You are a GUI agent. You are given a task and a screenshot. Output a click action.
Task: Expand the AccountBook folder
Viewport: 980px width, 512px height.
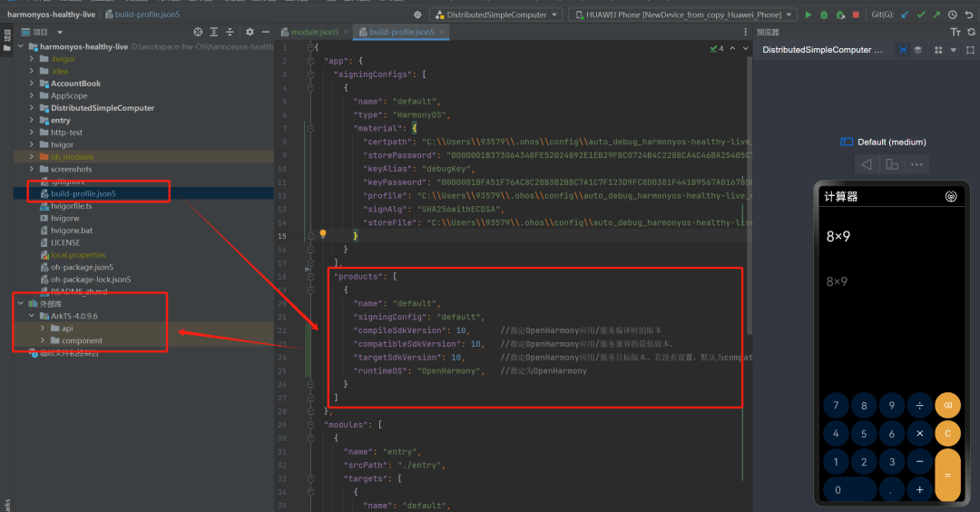[31, 84]
